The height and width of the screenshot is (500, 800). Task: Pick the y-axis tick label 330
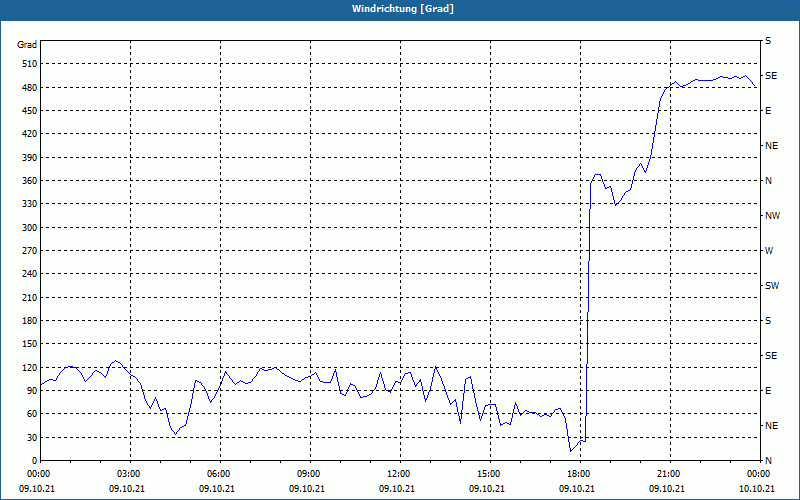point(30,204)
